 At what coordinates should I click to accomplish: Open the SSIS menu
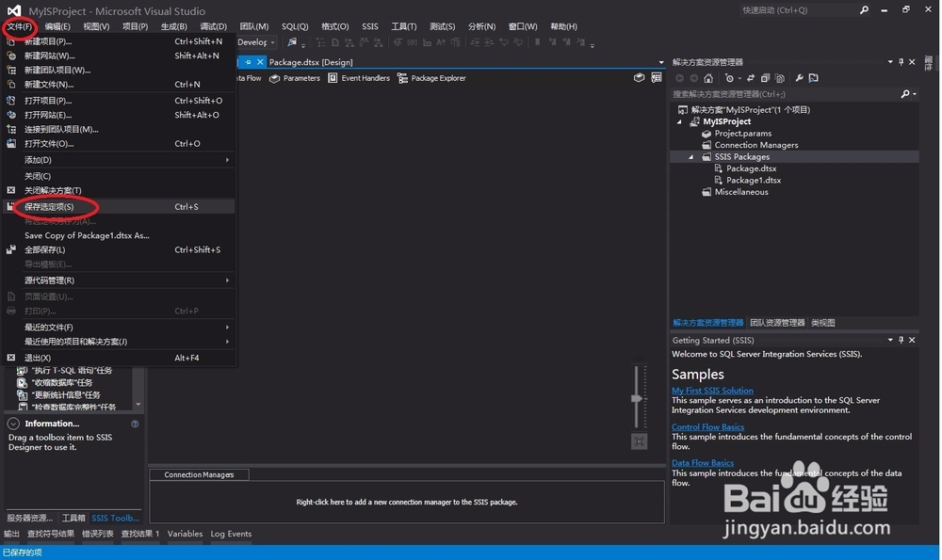[x=370, y=26]
